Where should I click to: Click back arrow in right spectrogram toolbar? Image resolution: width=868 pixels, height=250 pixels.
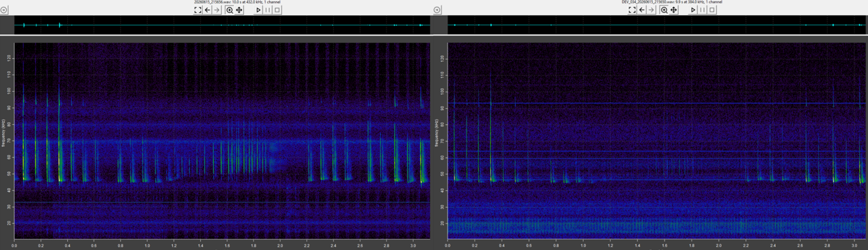click(x=642, y=10)
